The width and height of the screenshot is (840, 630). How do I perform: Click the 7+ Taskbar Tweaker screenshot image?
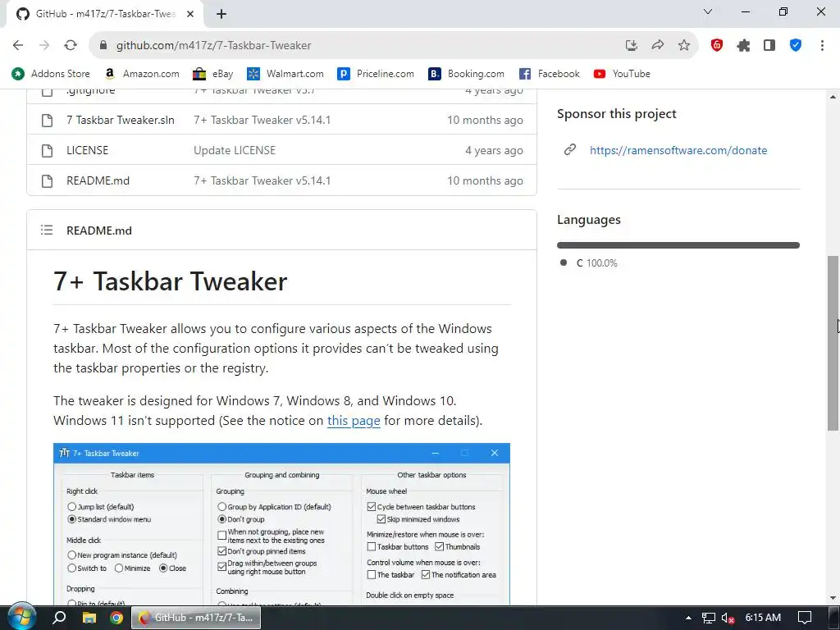[282, 524]
